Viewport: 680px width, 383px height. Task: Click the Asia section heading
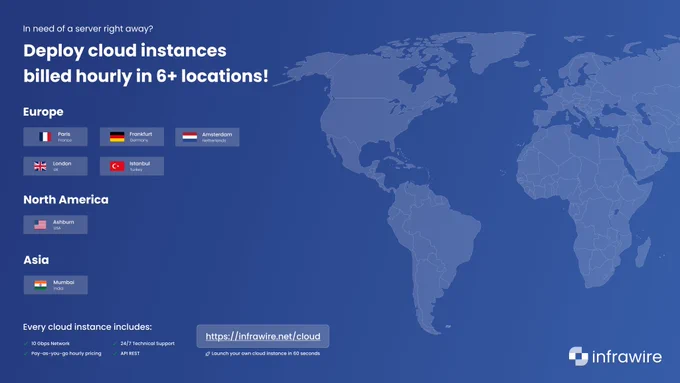coord(36,260)
